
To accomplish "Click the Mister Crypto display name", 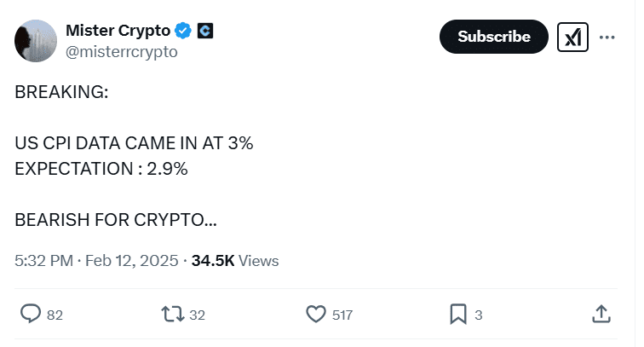I will tap(118, 31).
